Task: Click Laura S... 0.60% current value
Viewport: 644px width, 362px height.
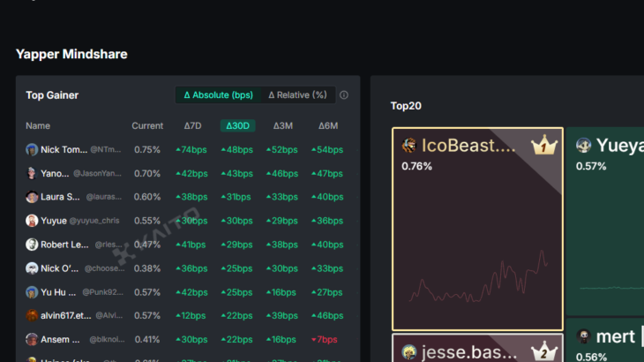Action: click(x=147, y=197)
